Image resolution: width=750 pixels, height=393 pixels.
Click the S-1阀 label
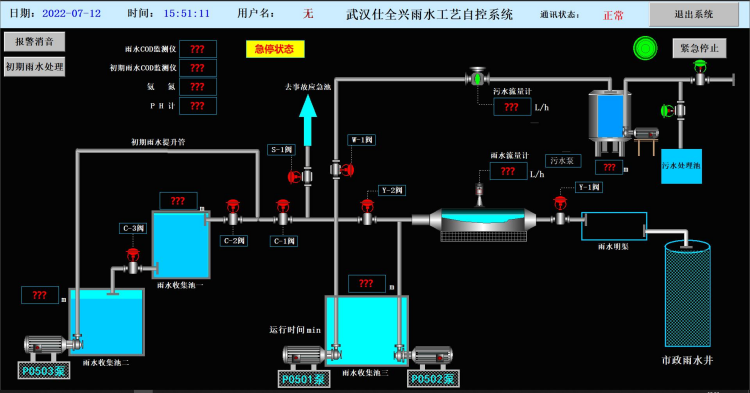281,150
